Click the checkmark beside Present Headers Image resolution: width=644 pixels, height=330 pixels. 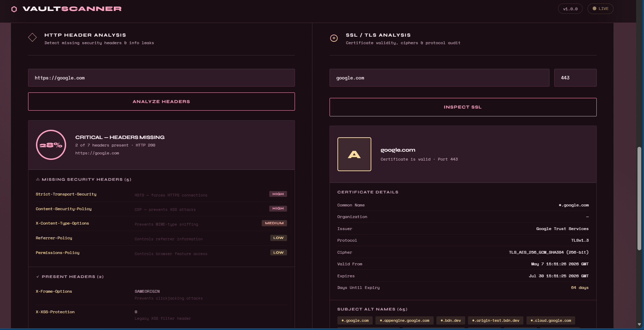[x=38, y=277]
